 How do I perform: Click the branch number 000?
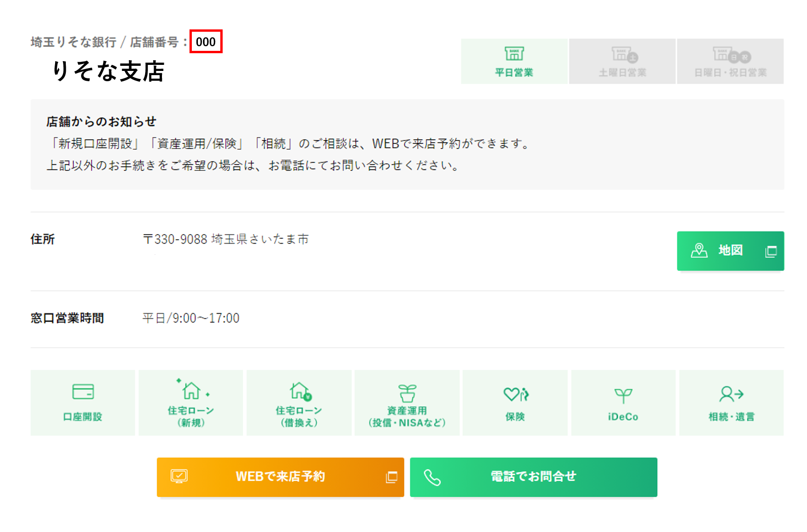[x=206, y=42]
